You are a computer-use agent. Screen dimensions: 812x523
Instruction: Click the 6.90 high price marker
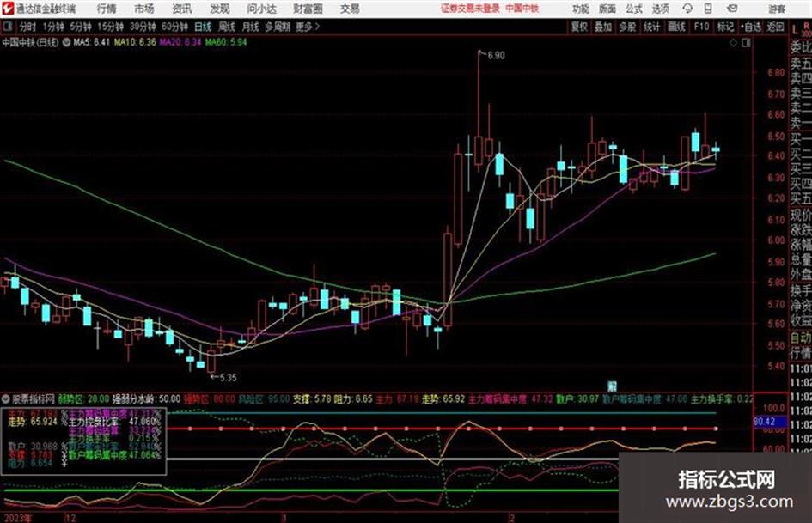tap(496, 56)
